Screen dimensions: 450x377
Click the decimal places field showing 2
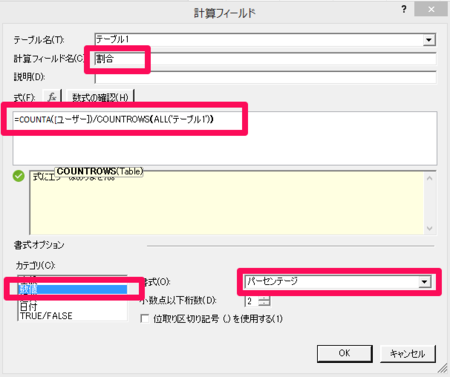click(252, 301)
